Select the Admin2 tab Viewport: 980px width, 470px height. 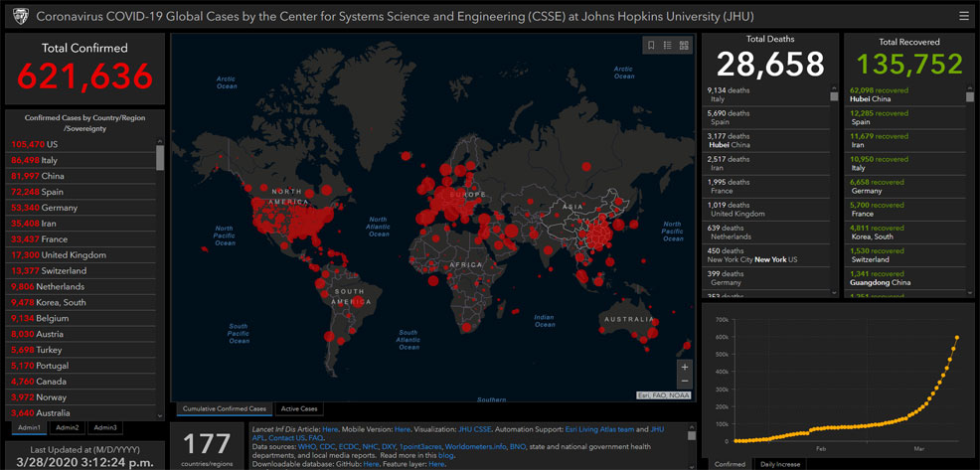[67, 427]
